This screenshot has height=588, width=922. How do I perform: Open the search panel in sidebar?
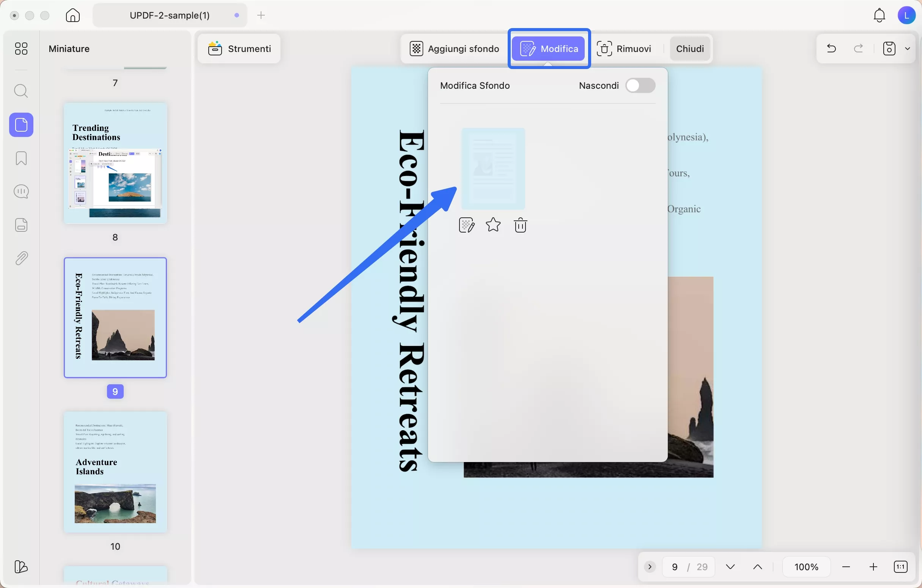coord(21,91)
